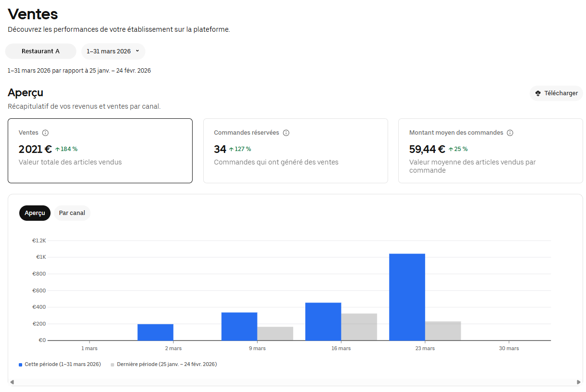Click the 2 mars axis label
The width and height of the screenshot is (586, 392).
click(173, 348)
